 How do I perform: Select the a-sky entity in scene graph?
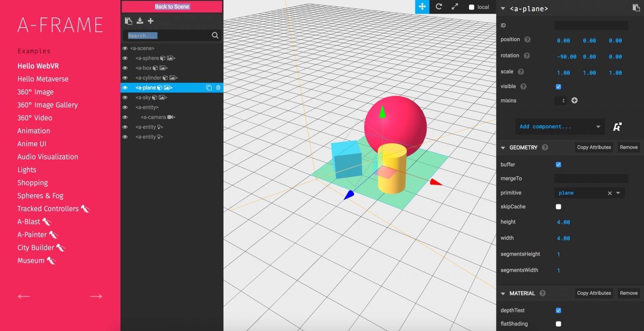(172, 97)
